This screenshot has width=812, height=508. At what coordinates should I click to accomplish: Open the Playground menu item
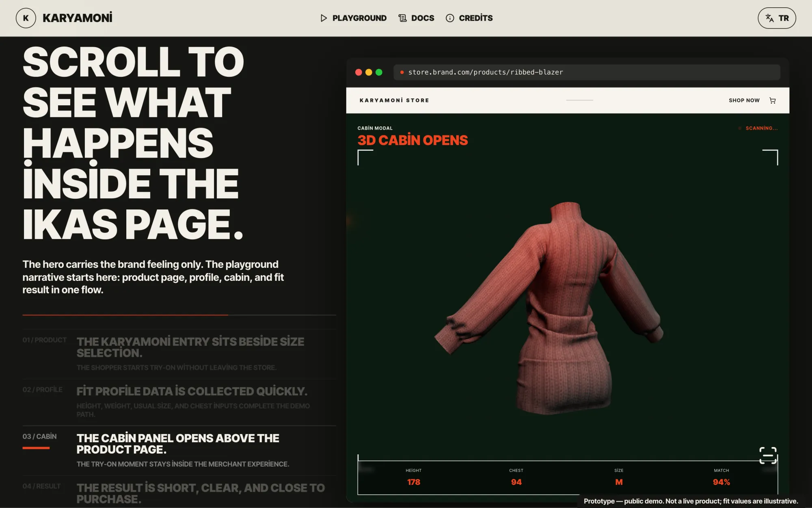click(x=353, y=18)
